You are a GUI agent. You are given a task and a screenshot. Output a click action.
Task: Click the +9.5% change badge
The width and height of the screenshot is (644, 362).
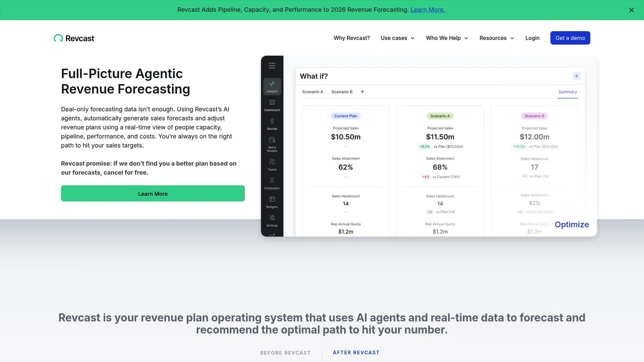pos(425,147)
